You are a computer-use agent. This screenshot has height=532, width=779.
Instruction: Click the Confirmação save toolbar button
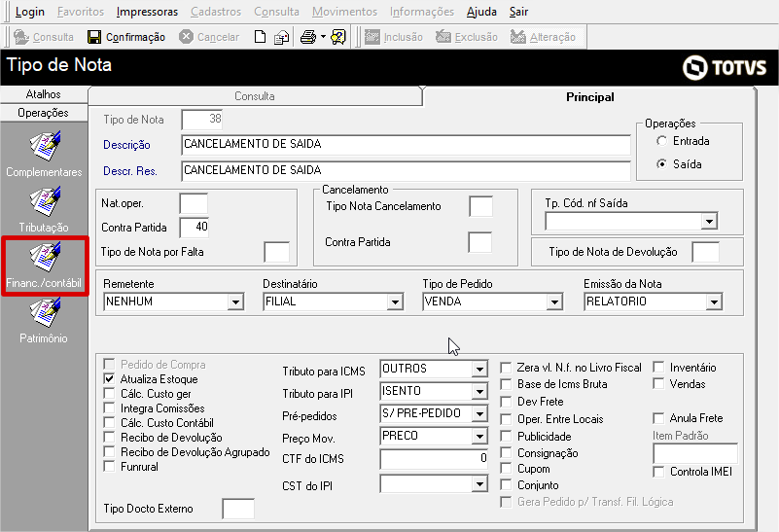(x=126, y=37)
